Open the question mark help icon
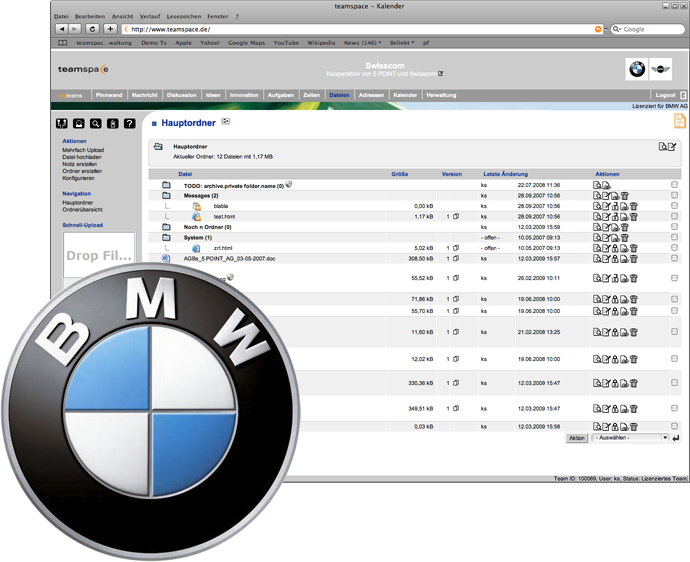 (x=129, y=124)
